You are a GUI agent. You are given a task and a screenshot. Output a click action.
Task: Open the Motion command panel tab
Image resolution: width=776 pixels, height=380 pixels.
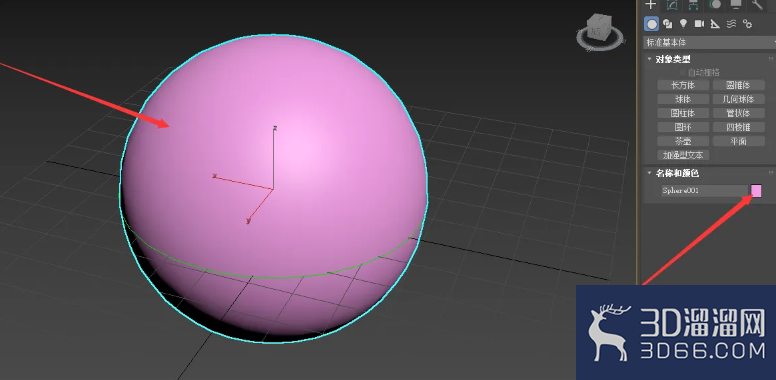(x=715, y=5)
